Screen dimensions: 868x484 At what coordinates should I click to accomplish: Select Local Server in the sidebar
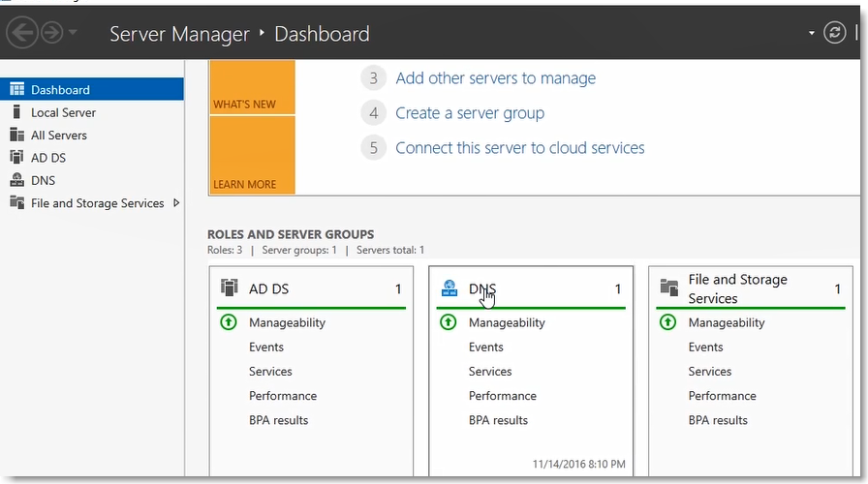(x=63, y=112)
